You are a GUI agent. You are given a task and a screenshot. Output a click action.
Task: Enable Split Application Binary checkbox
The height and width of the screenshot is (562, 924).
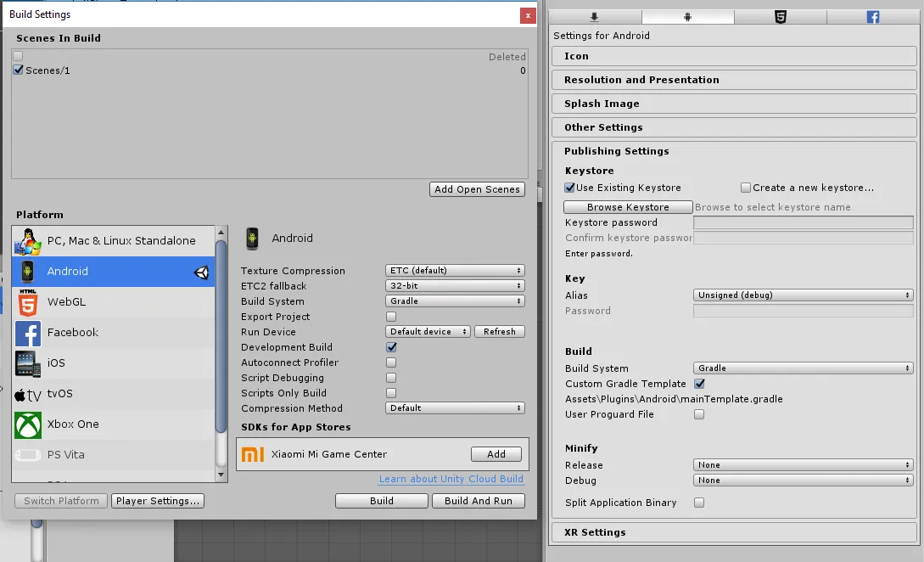point(699,503)
